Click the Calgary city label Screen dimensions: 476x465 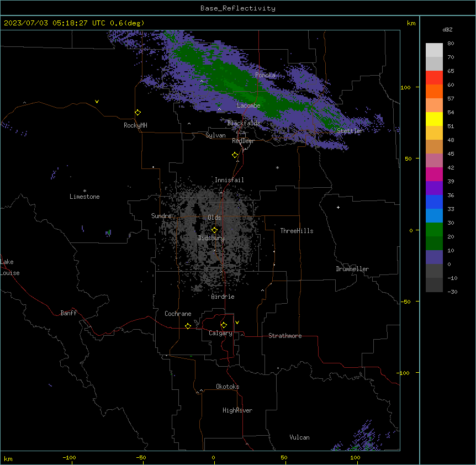[220, 333]
